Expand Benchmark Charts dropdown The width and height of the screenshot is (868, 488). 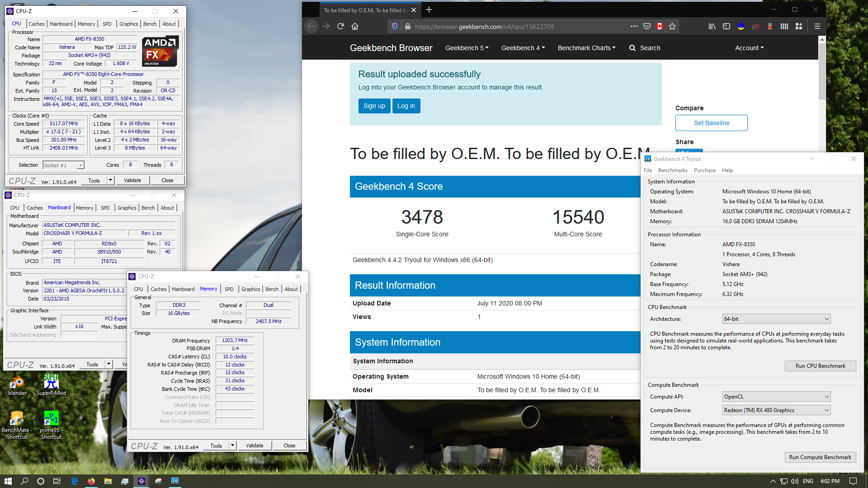[586, 48]
